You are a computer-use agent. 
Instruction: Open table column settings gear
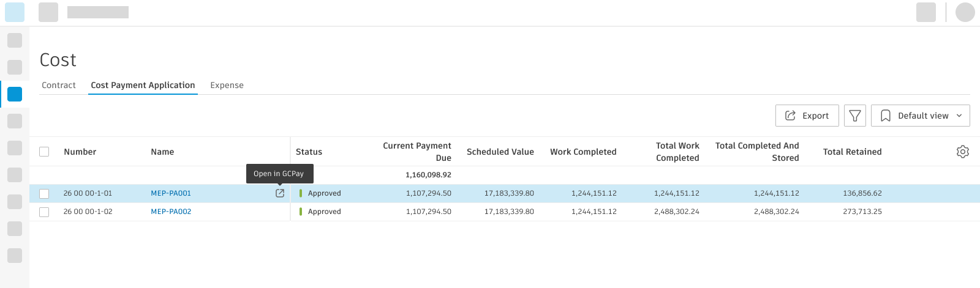click(962, 152)
